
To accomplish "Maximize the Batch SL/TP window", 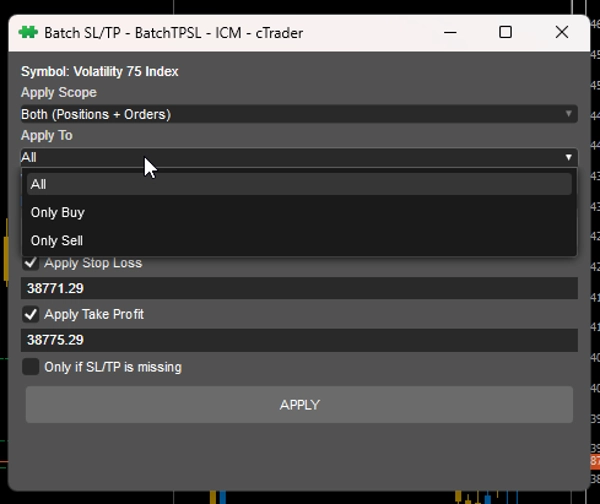I will (x=505, y=33).
